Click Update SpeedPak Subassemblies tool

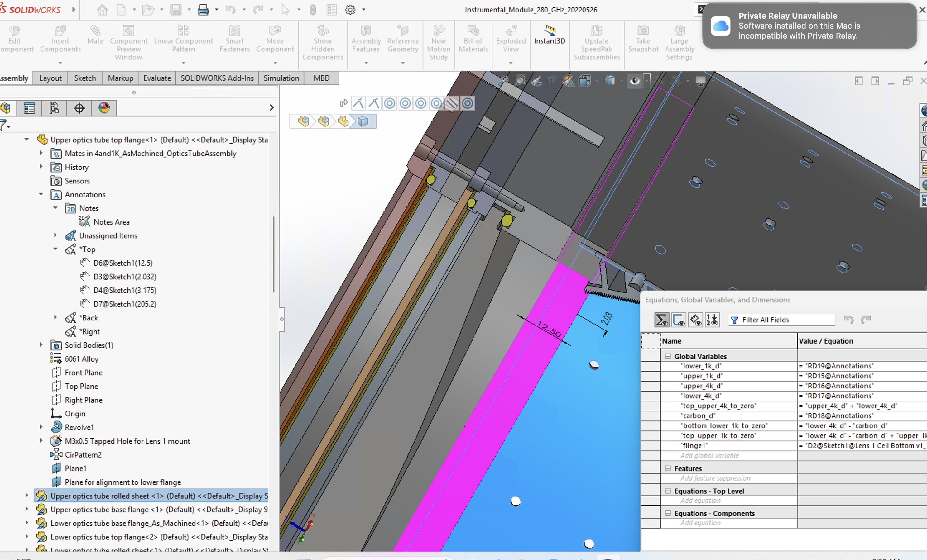(596, 43)
